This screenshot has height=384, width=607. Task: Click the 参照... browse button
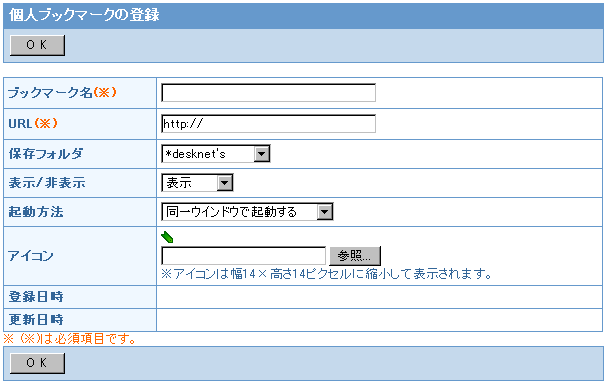355,256
